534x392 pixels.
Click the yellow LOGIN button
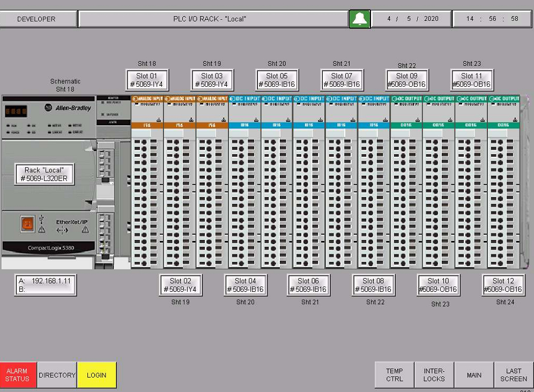[97, 375]
